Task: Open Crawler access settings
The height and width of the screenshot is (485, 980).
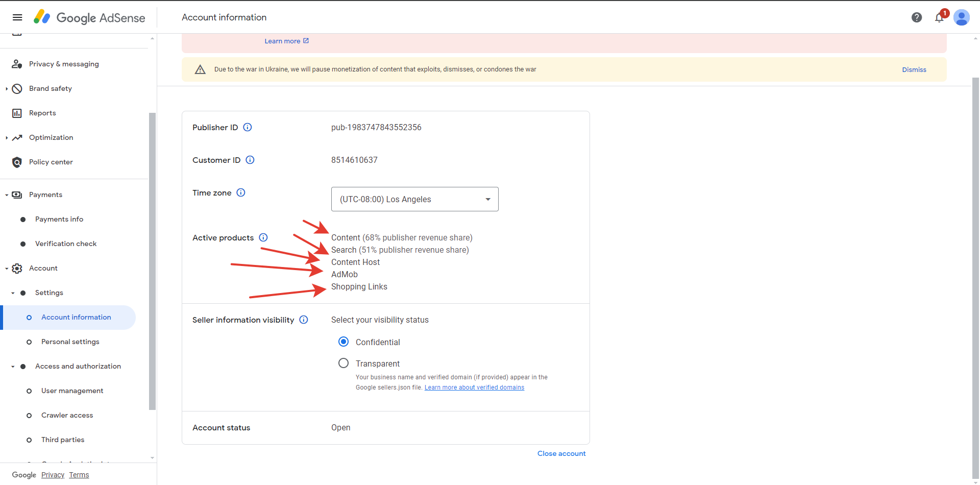Action: point(67,415)
